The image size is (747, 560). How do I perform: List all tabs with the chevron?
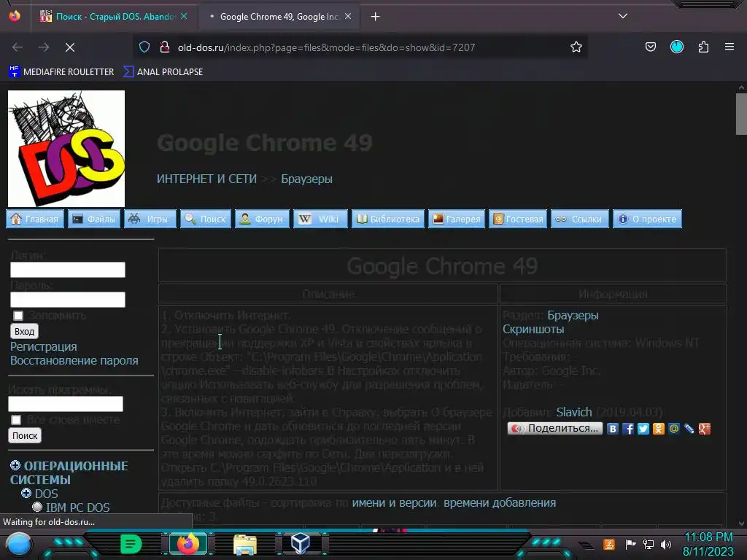point(623,16)
